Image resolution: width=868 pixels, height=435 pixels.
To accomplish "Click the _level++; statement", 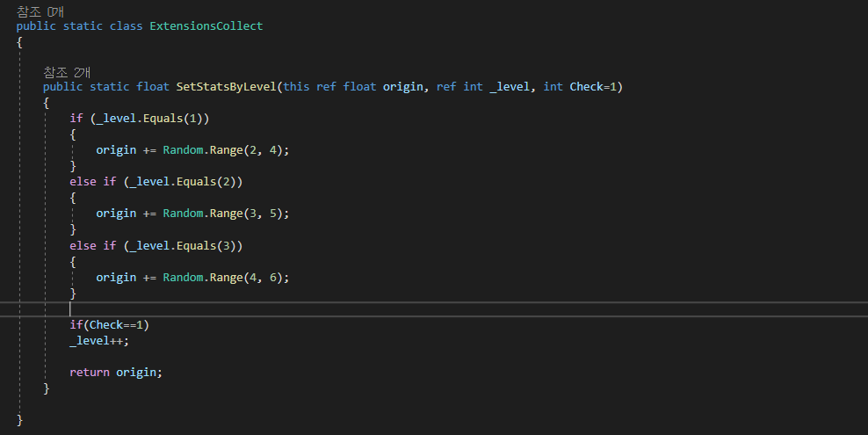I will coord(99,341).
